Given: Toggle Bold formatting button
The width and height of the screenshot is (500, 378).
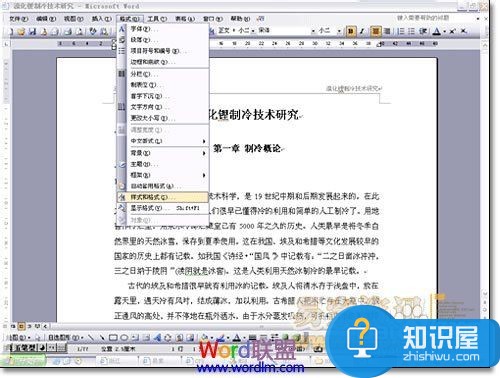Looking at the screenshot, I should click(350, 31).
